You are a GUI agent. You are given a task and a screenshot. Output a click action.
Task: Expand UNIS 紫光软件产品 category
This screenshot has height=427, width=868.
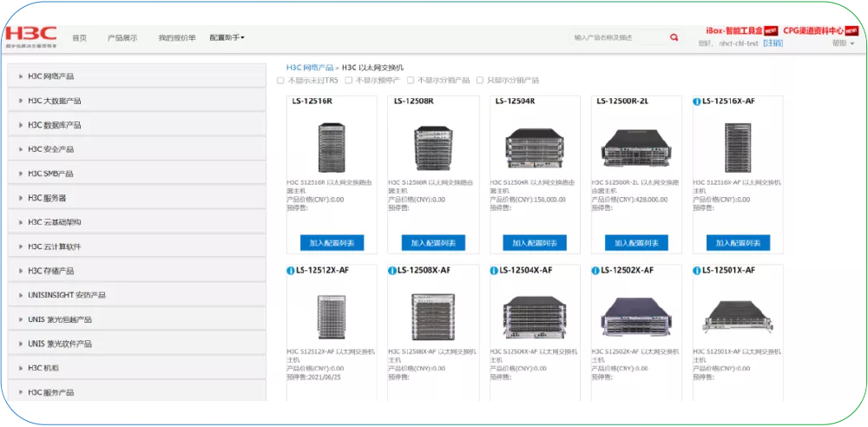pyautogui.click(x=137, y=344)
